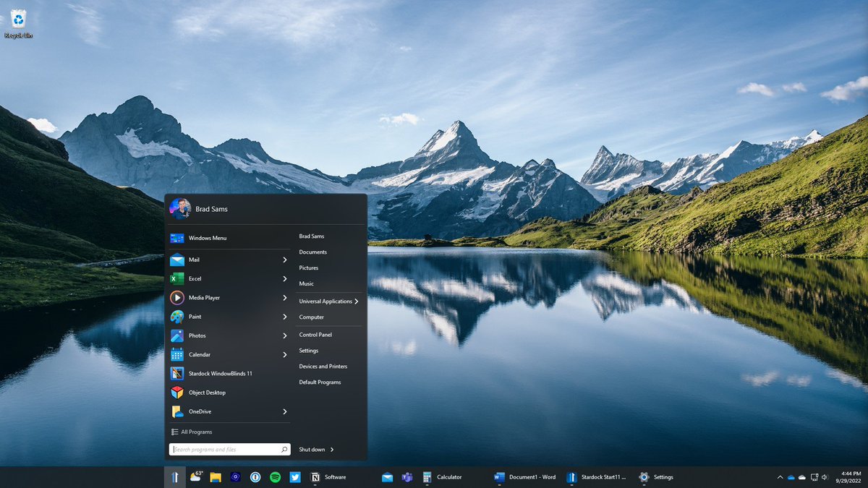
Task: Switch to Stardock Start11 taskbar window
Action: click(597, 477)
